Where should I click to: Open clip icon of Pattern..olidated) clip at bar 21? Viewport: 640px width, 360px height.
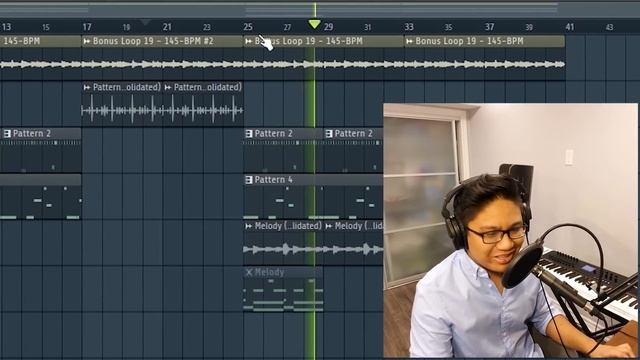click(x=167, y=87)
